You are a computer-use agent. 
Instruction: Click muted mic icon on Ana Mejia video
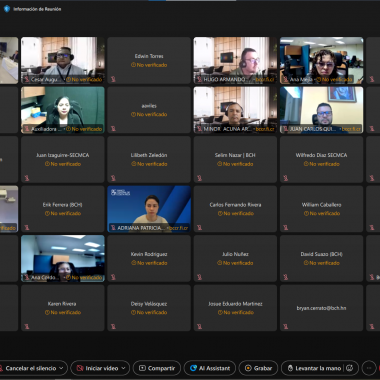pyautogui.click(x=286, y=79)
